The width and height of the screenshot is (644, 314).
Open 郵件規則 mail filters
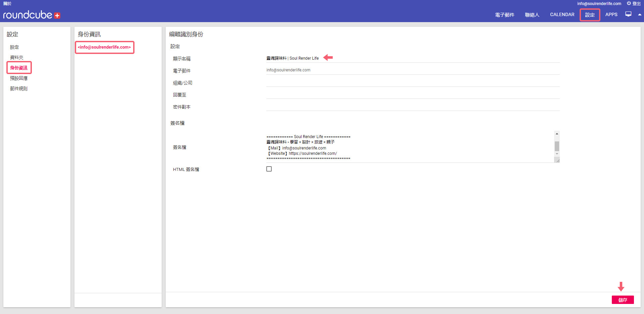coord(19,89)
